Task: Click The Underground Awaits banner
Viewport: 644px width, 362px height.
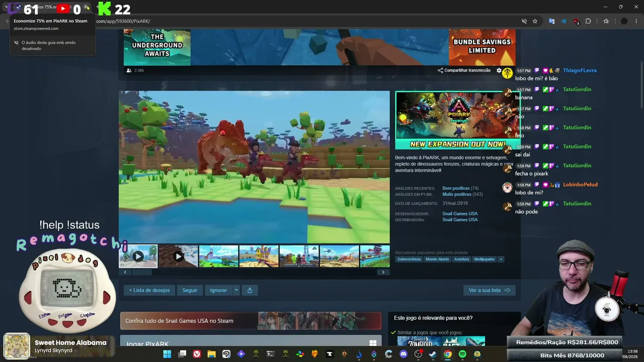Action: (x=157, y=47)
